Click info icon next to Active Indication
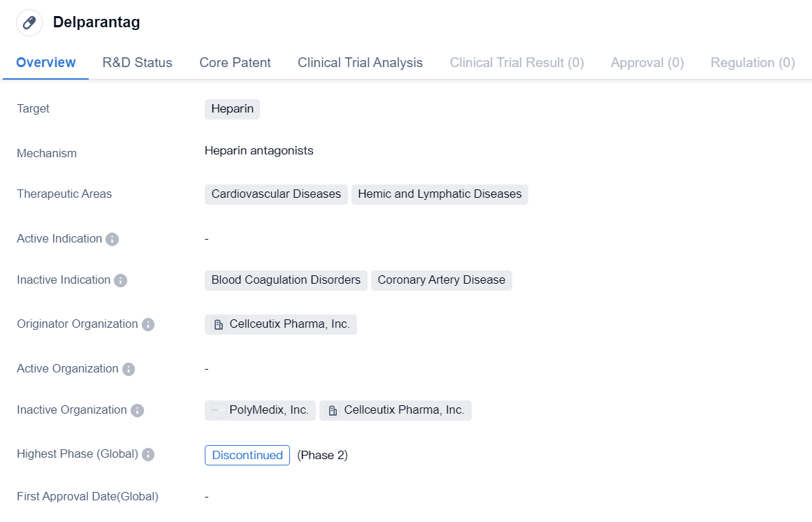Viewport: 812px width, 522px height. pyautogui.click(x=112, y=239)
